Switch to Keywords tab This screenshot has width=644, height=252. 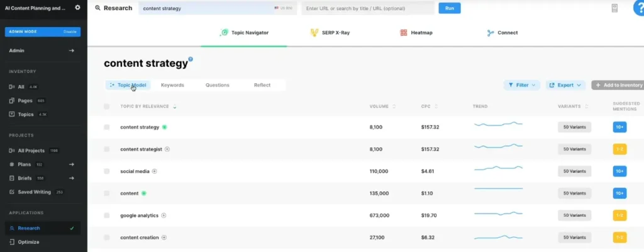pyautogui.click(x=172, y=85)
